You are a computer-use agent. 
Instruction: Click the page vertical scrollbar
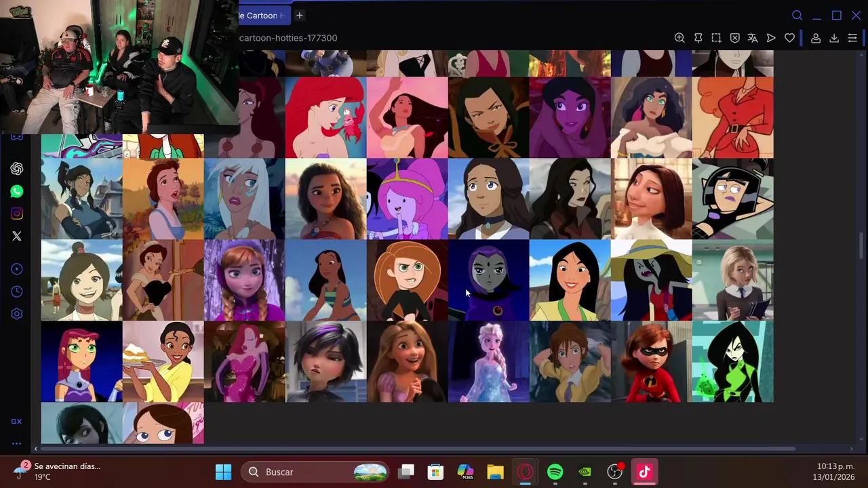click(x=862, y=245)
